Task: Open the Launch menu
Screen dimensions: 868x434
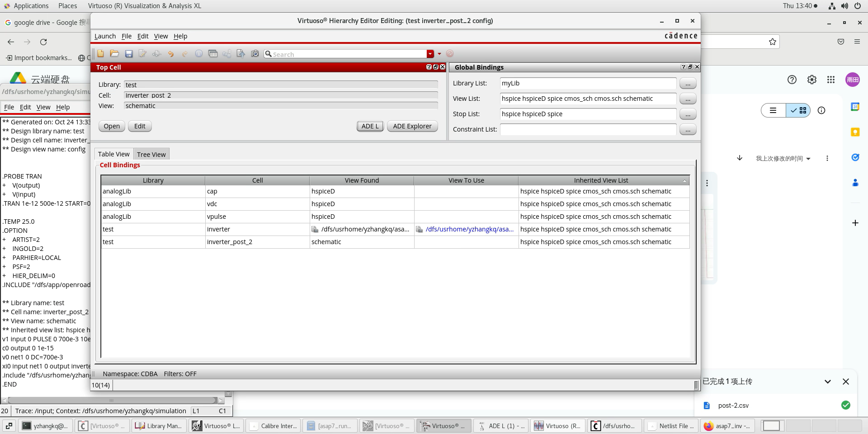Action: point(105,36)
